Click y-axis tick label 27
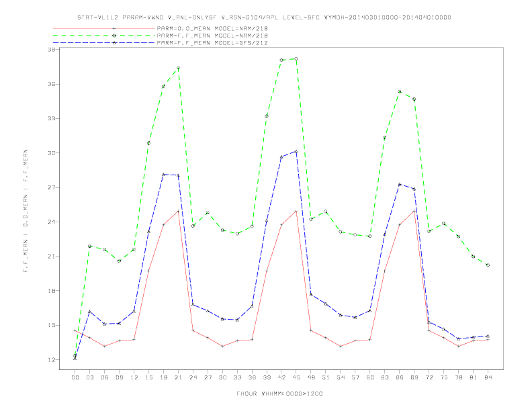This screenshot has width=532, height=411. (52, 187)
